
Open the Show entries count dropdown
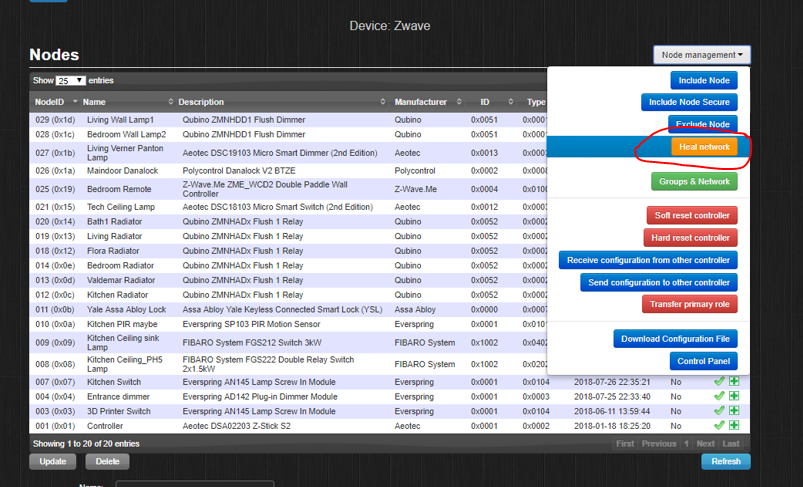pyautogui.click(x=70, y=81)
